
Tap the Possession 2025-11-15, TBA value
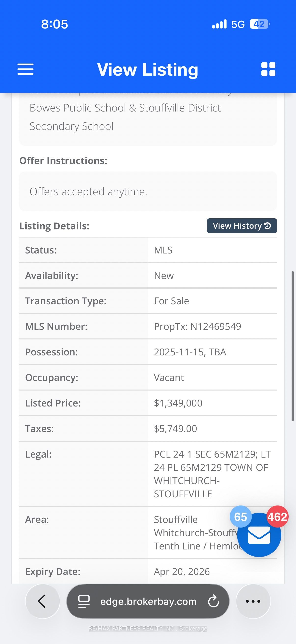190,352
